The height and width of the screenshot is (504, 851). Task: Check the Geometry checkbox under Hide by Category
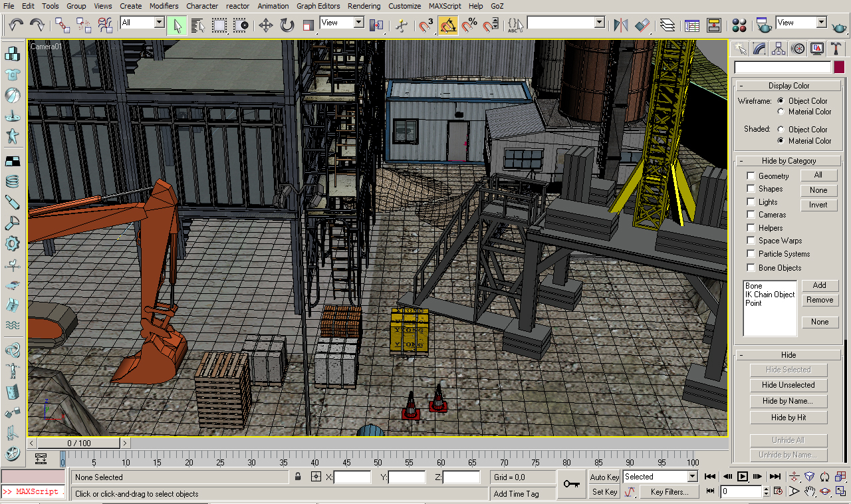(751, 176)
